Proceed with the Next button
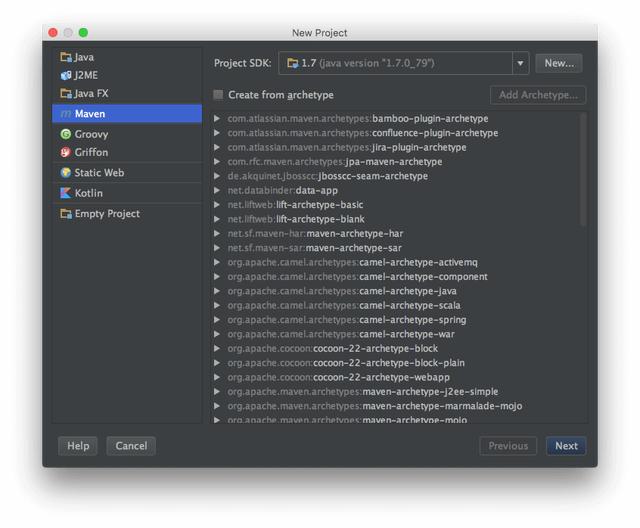The width and height of the screenshot is (640, 528). (566, 446)
